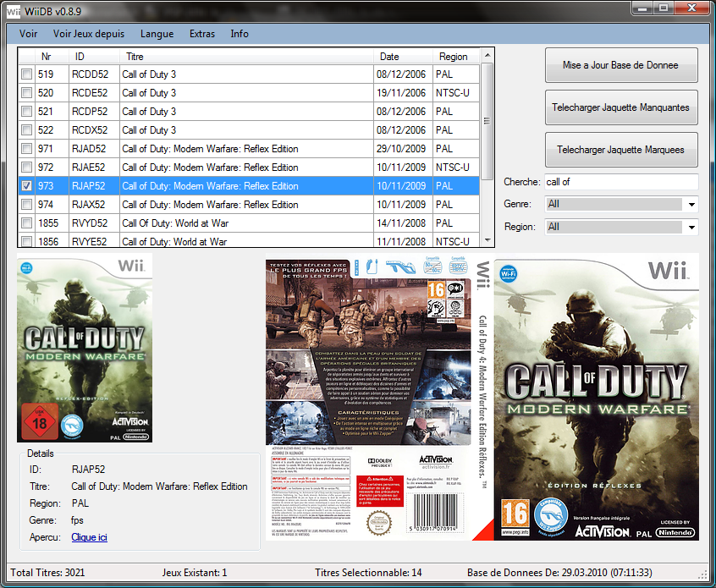Image resolution: width=716 pixels, height=588 pixels.
Task: Click Mise a Jour Base de Donnee button
Action: (621, 65)
